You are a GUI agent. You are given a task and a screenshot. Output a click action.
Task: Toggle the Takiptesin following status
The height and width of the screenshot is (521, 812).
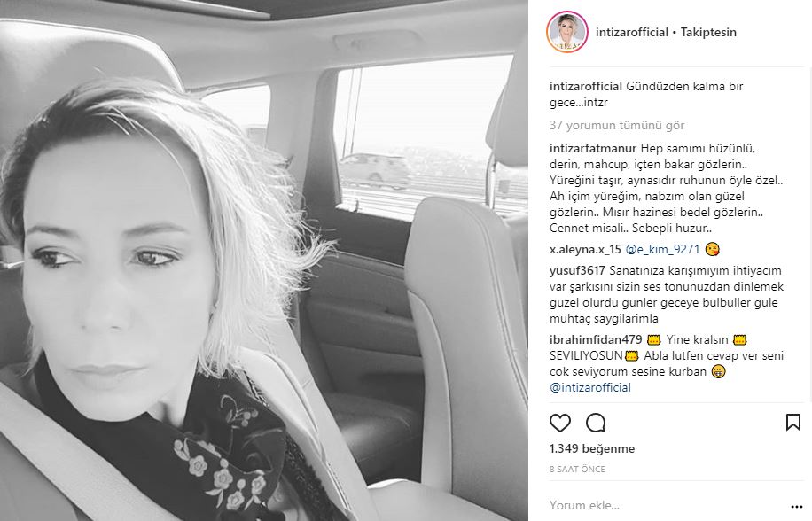point(708,32)
